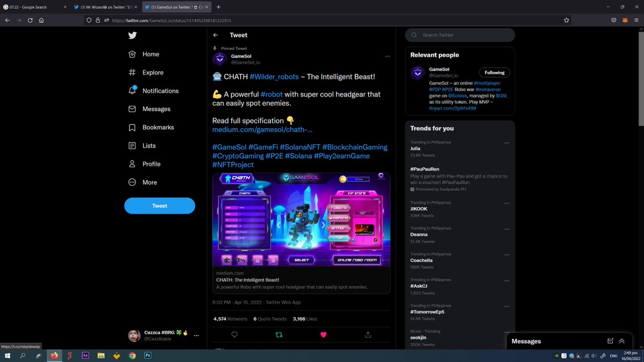View the 6 Quote Tweets
The image size is (644, 362).
(x=270, y=319)
